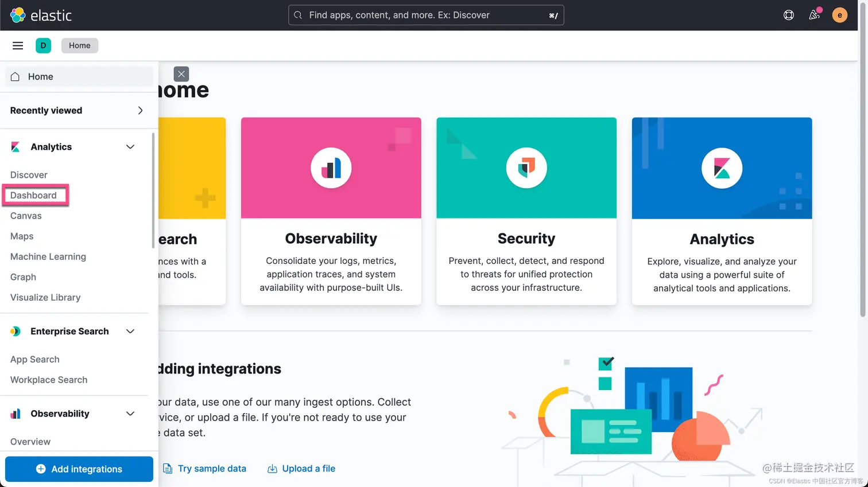Click the Add integrations button
The height and width of the screenshot is (487, 868).
pos(79,469)
